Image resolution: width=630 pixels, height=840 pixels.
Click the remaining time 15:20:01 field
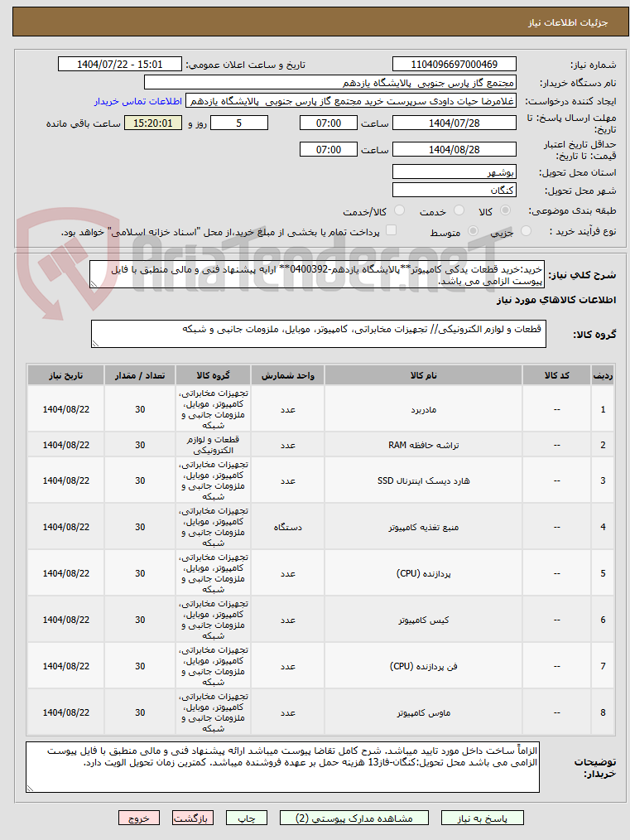coord(153,123)
